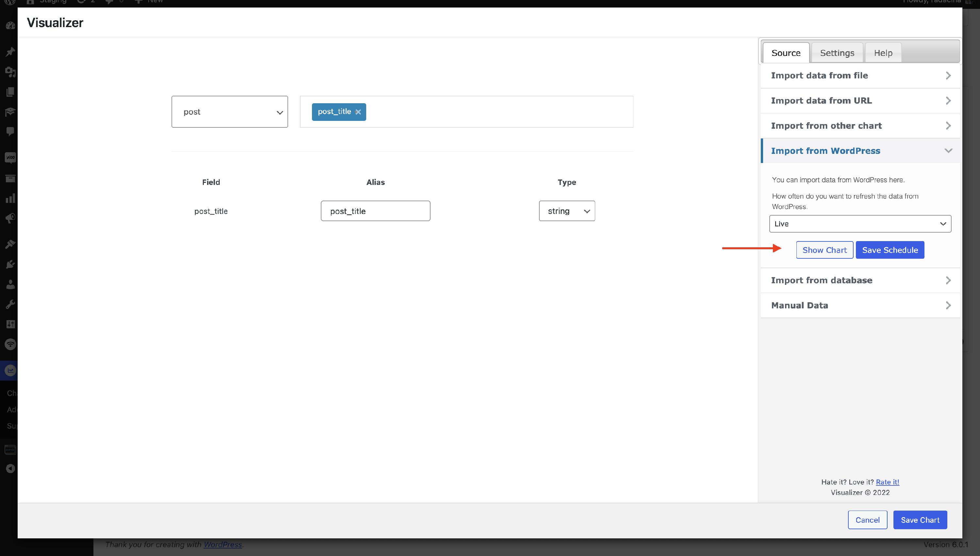The image size is (980, 556).
Task: Open the Users sidebar icon
Action: point(10,285)
